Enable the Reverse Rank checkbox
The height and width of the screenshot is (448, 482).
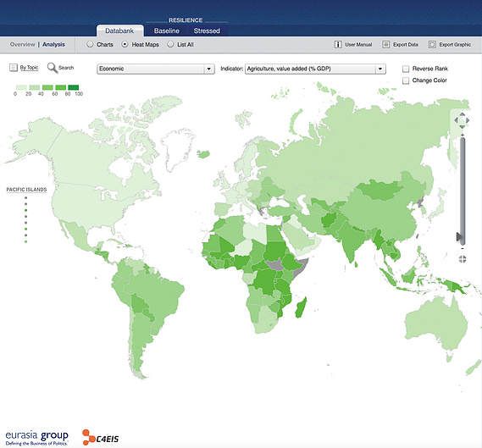(406, 69)
